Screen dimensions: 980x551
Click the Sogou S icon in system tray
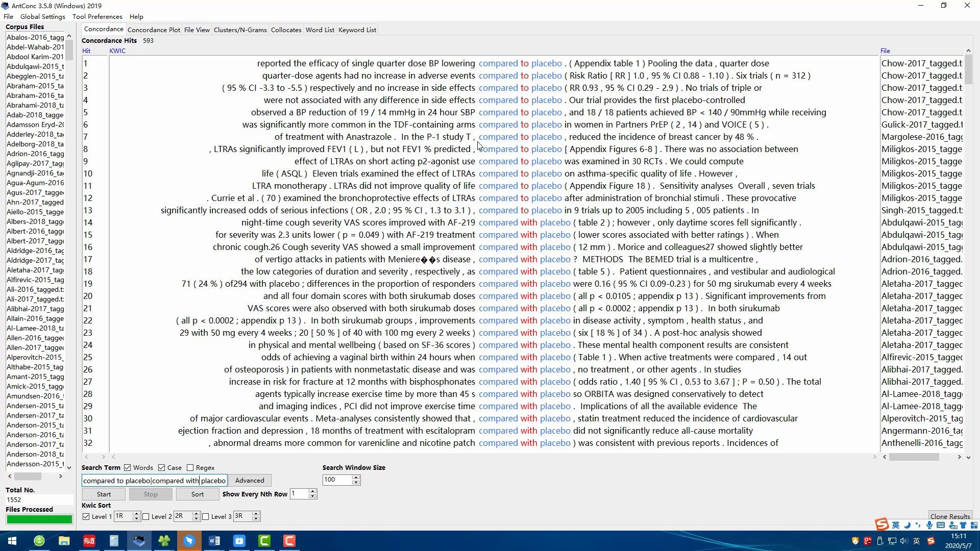pos(931,541)
